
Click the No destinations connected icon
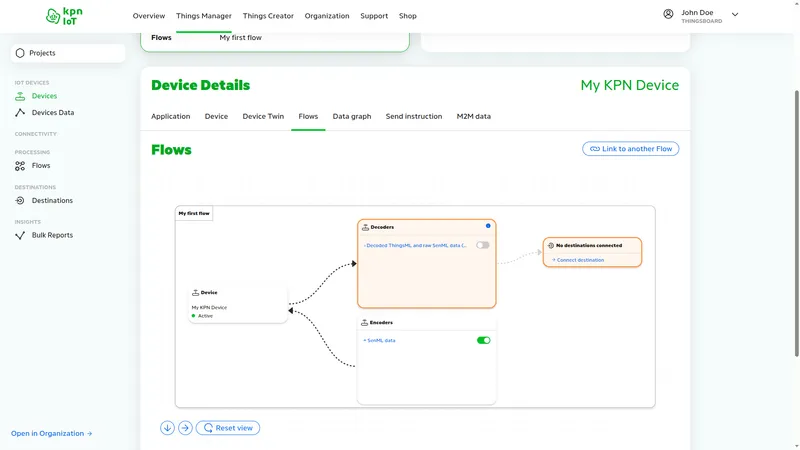(551, 245)
